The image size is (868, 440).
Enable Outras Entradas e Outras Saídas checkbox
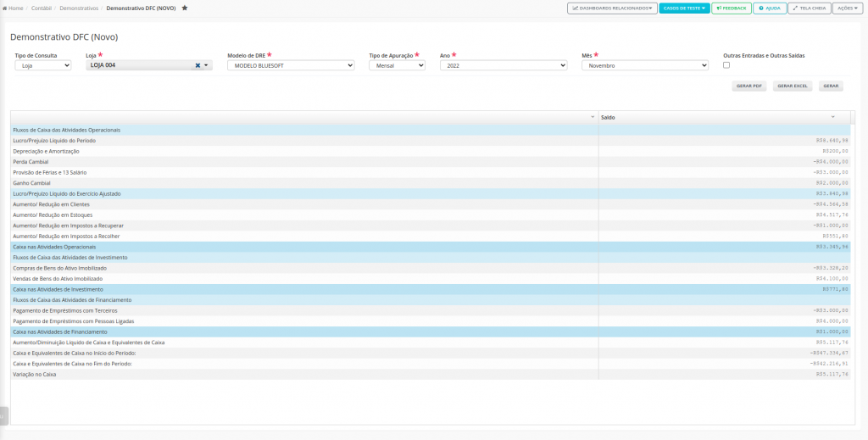coord(726,65)
